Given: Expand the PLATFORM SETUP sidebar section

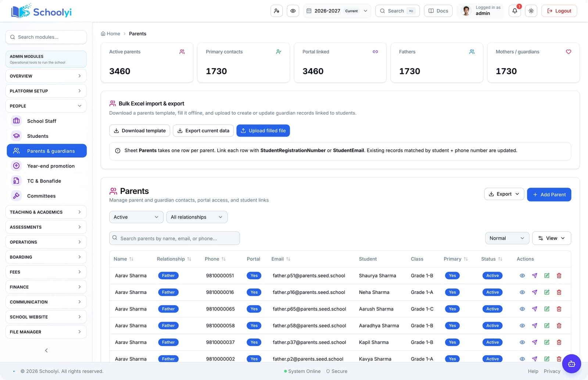Looking at the screenshot, I should (x=46, y=91).
